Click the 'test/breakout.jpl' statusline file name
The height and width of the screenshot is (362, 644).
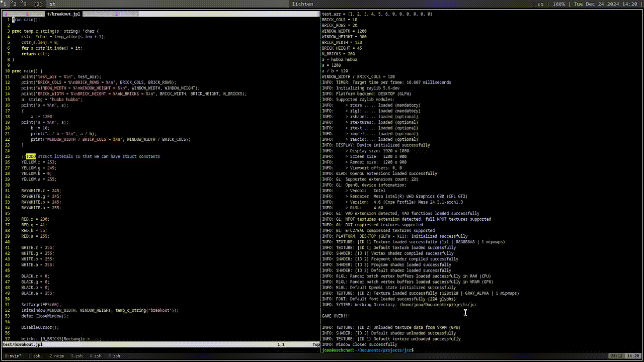(x=23, y=344)
